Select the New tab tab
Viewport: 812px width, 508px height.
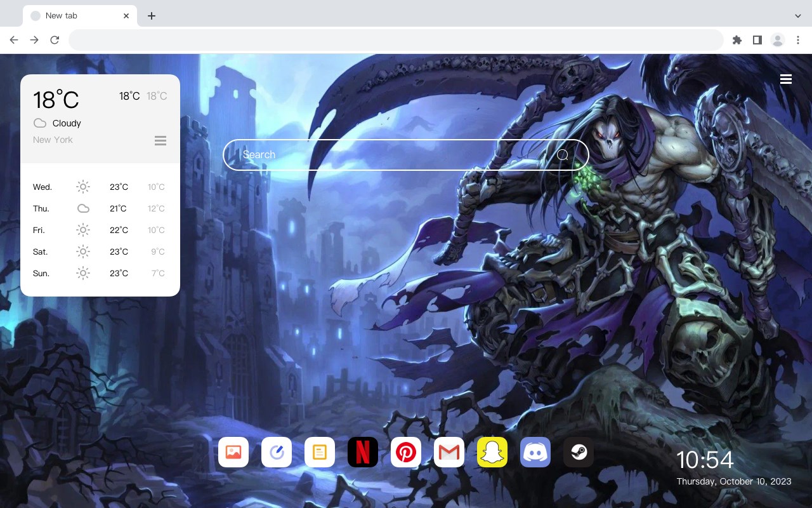pos(80,16)
